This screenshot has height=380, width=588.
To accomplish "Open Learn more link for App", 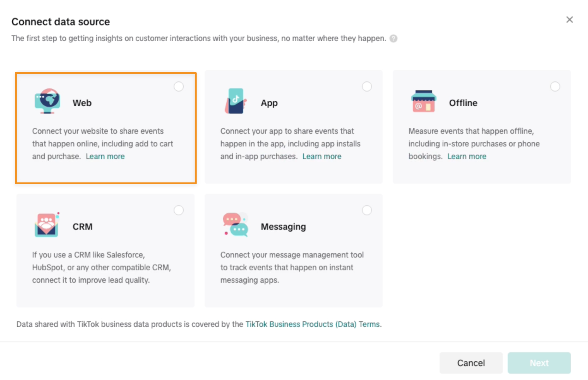I will (322, 157).
